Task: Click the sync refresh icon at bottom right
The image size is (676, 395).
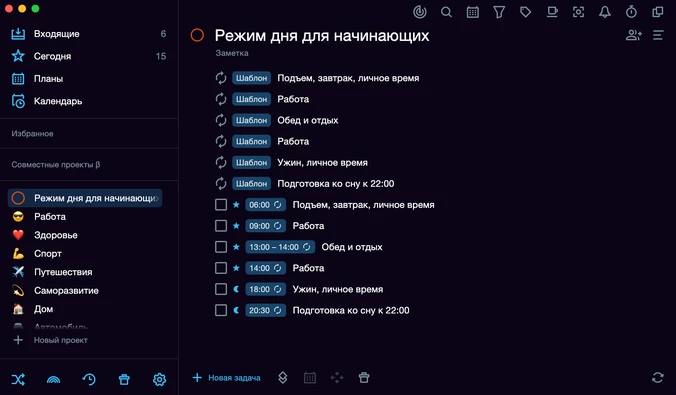Action: (657, 378)
